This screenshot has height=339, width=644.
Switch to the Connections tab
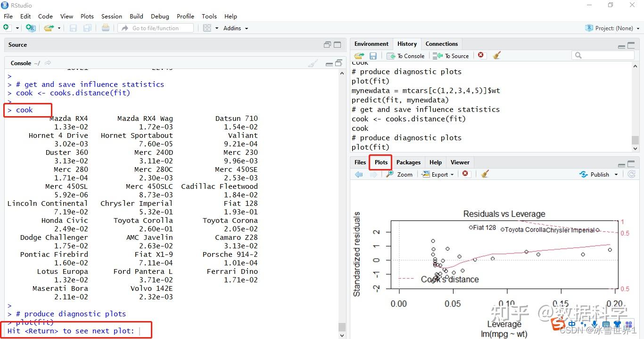pos(442,44)
